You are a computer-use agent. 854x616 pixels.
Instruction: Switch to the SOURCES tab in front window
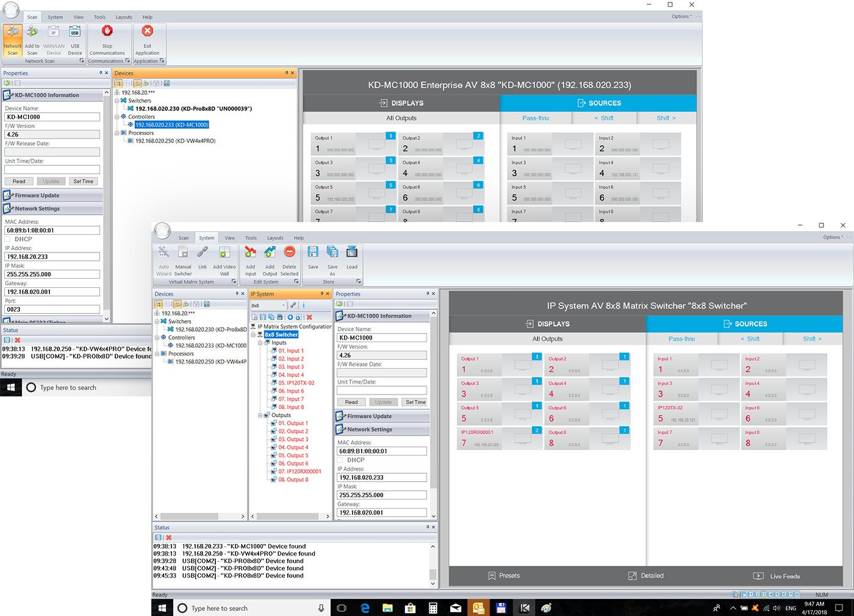coord(744,324)
